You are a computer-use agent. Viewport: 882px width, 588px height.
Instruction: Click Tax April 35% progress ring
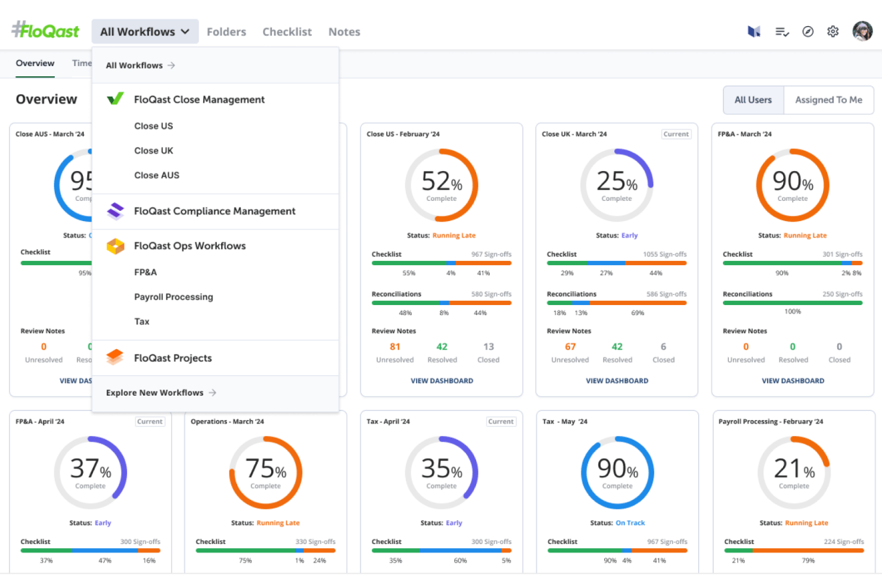[x=442, y=472]
